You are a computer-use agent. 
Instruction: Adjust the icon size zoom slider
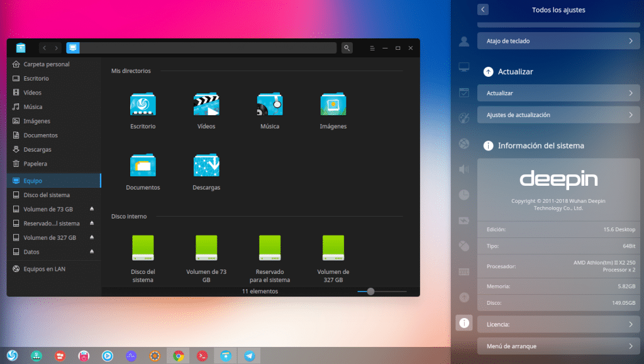tap(371, 292)
